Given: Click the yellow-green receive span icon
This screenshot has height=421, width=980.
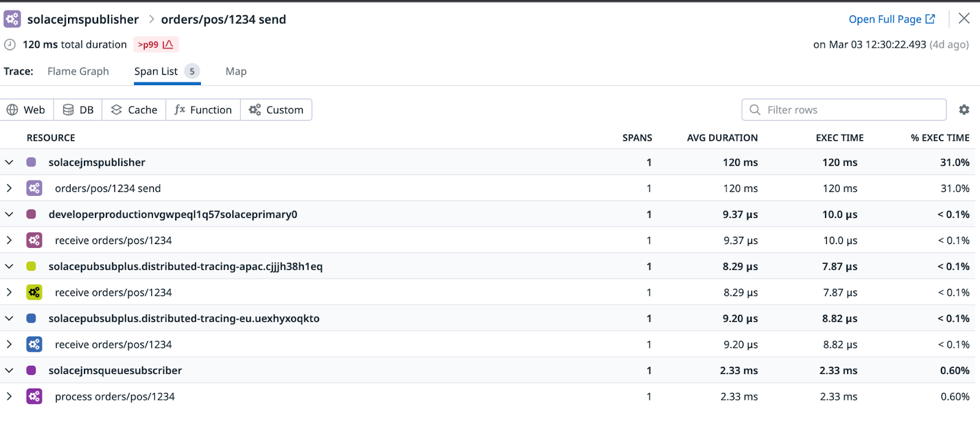Looking at the screenshot, I should 34,292.
